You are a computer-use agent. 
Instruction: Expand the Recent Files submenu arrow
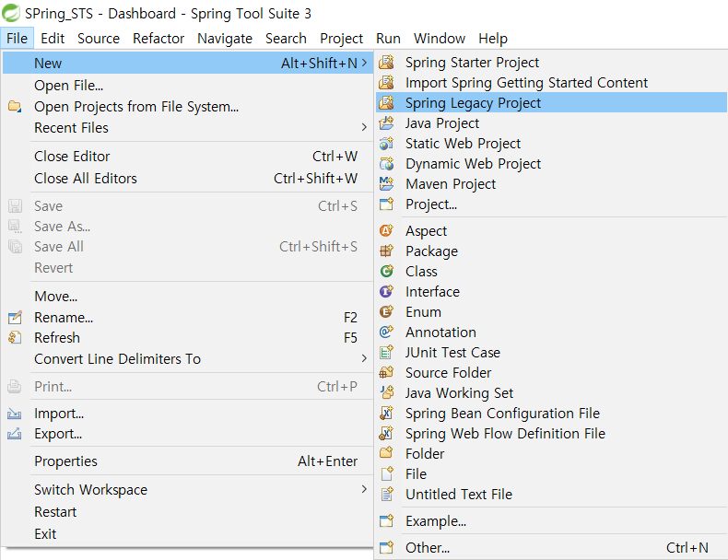pos(364,127)
